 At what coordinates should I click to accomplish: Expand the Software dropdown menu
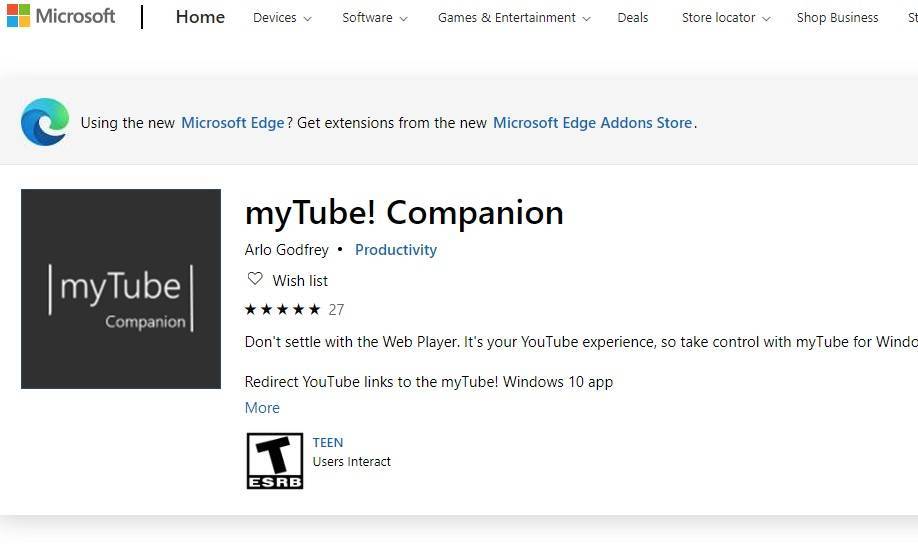375,18
